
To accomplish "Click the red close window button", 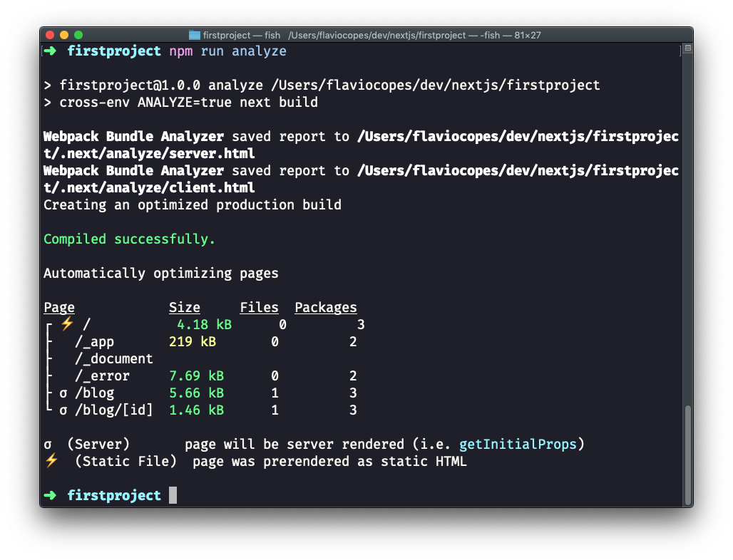I will 50,35.
